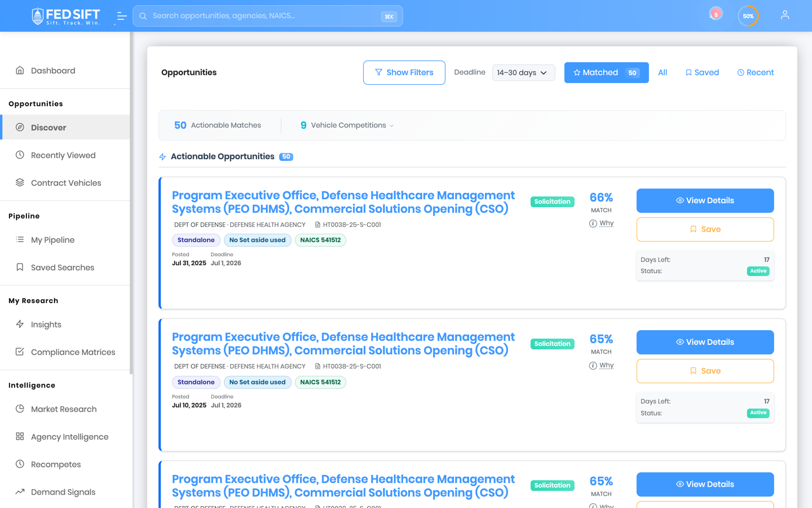The height and width of the screenshot is (508, 812).
Task: Open the user account icon
Action: (x=785, y=16)
